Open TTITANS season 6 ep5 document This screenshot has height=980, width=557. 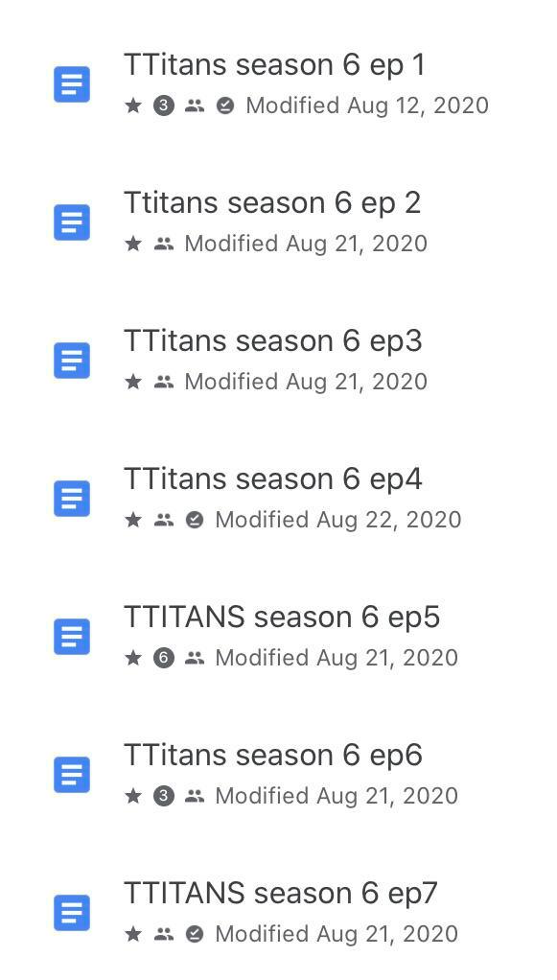tap(282, 617)
